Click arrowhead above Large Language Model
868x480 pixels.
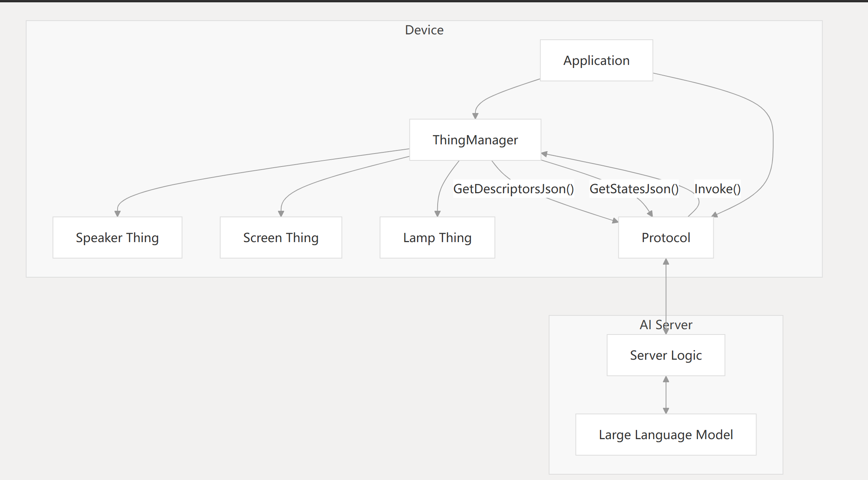666,411
